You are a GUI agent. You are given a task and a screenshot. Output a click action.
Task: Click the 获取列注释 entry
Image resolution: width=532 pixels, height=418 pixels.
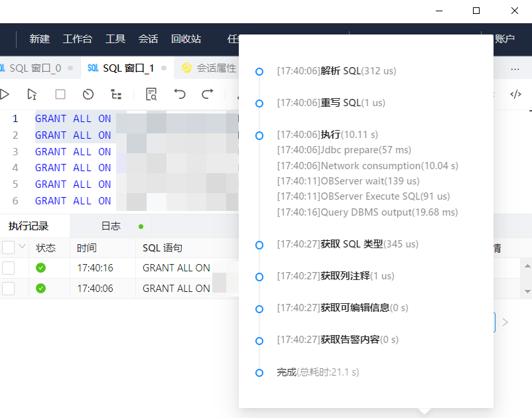[x=336, y=276]
